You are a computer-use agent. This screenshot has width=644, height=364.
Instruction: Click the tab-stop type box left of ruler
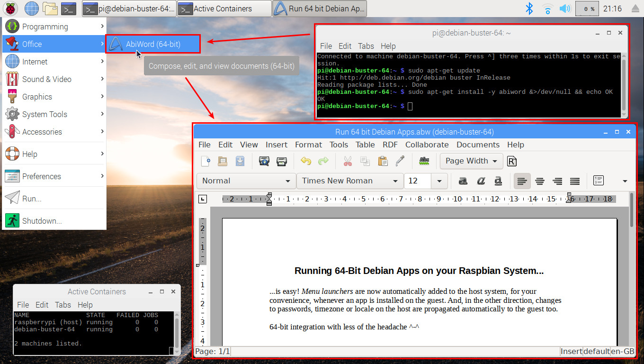pyautogui.click(x=202, y=199)
